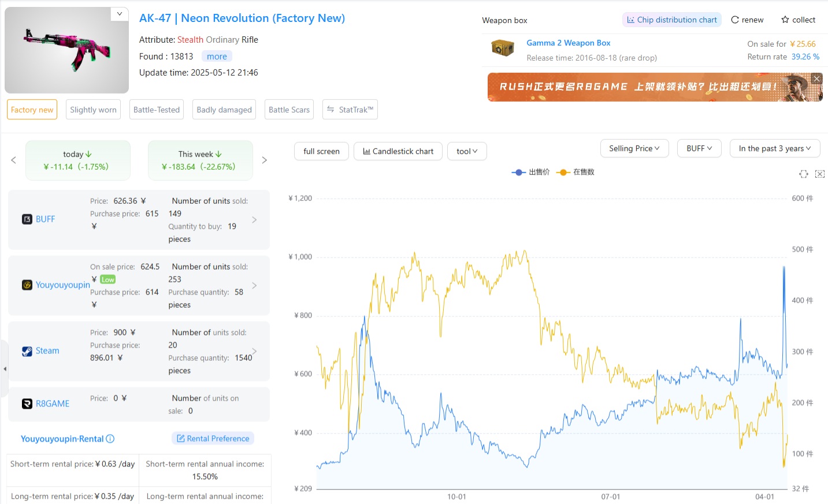Click the Rental Preference button
This screenshot has width=828, height=504.
[x=213, y=439]
